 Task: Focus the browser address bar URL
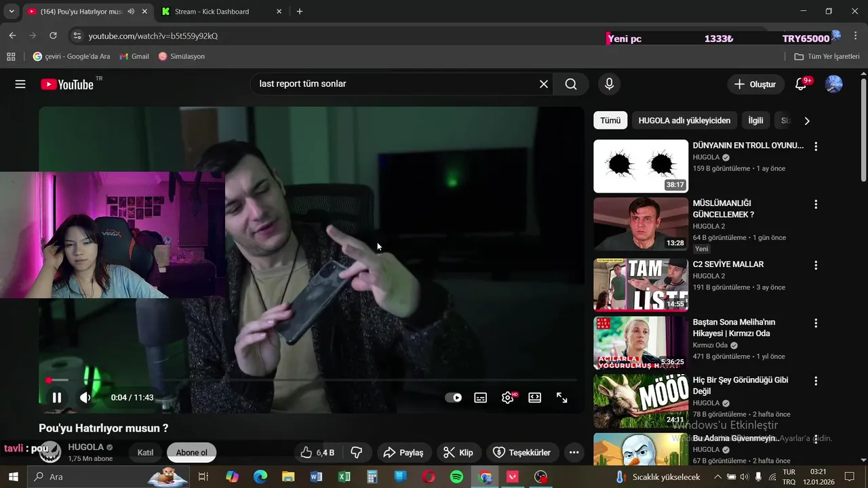click(x=153, y=36)
